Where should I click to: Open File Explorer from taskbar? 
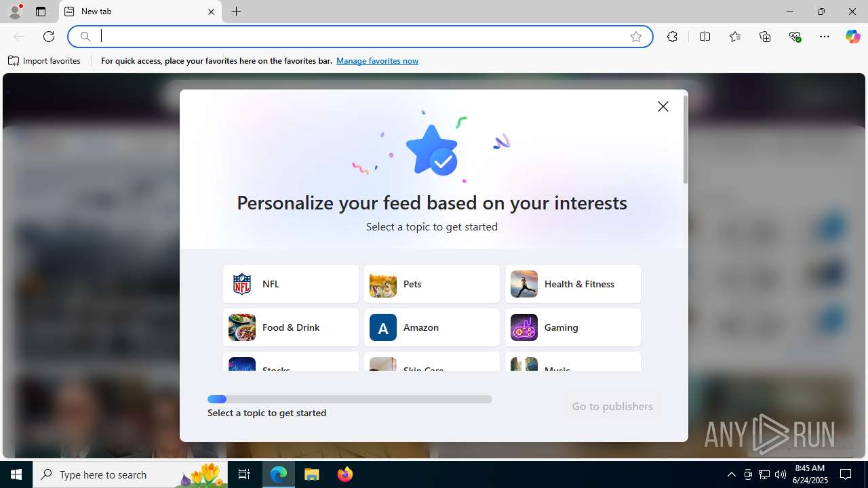(x=312, y=474)
